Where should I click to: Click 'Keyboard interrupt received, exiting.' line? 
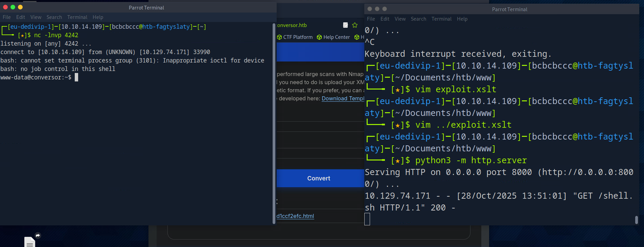[458, 54]
